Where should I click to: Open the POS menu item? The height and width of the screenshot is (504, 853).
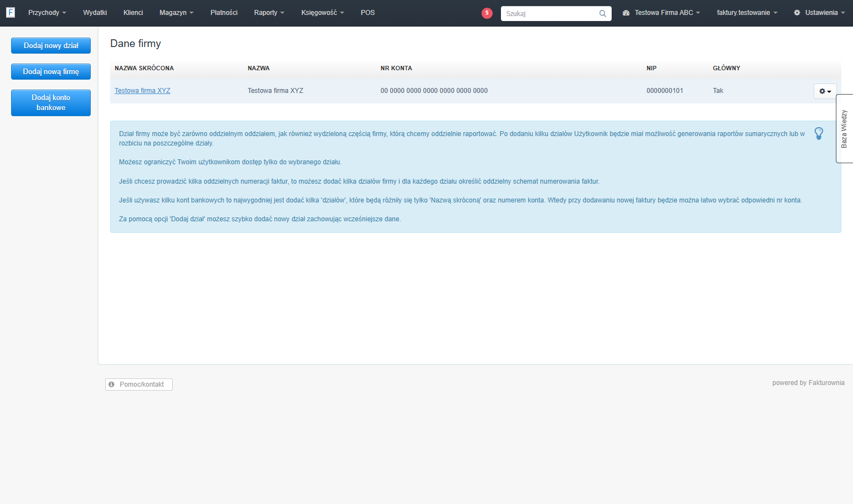click(x=368, y=13)
